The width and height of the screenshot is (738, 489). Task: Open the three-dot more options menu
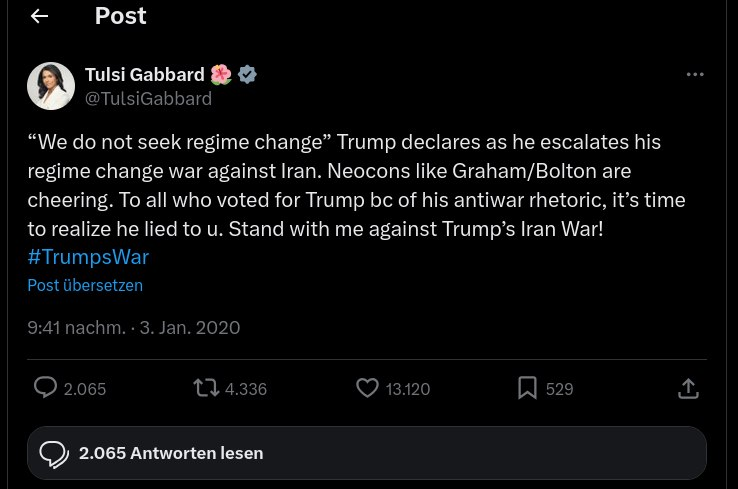[695, 75]
